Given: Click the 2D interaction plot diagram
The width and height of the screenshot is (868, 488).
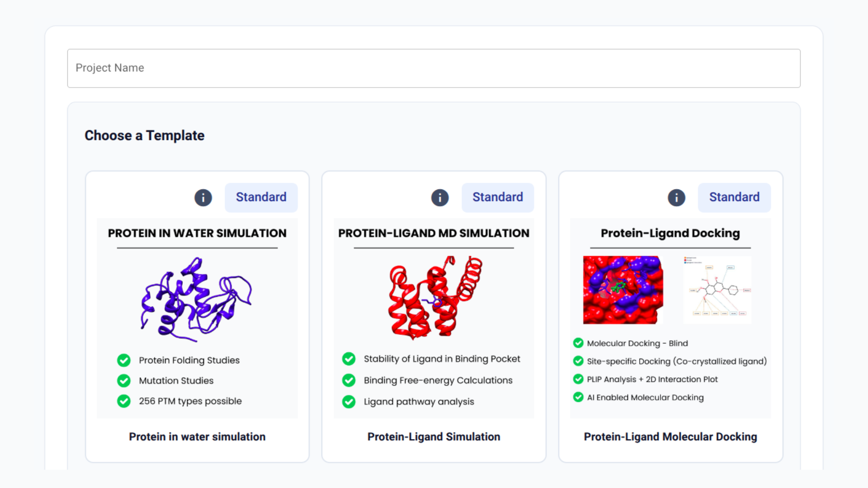Looking at the screenshot, I should (x=717, y=290).
